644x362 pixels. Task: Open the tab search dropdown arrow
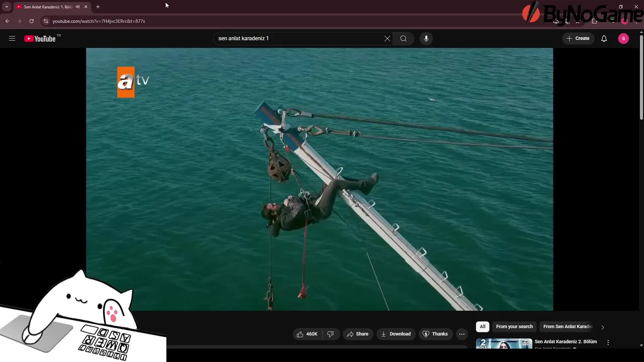7,7
